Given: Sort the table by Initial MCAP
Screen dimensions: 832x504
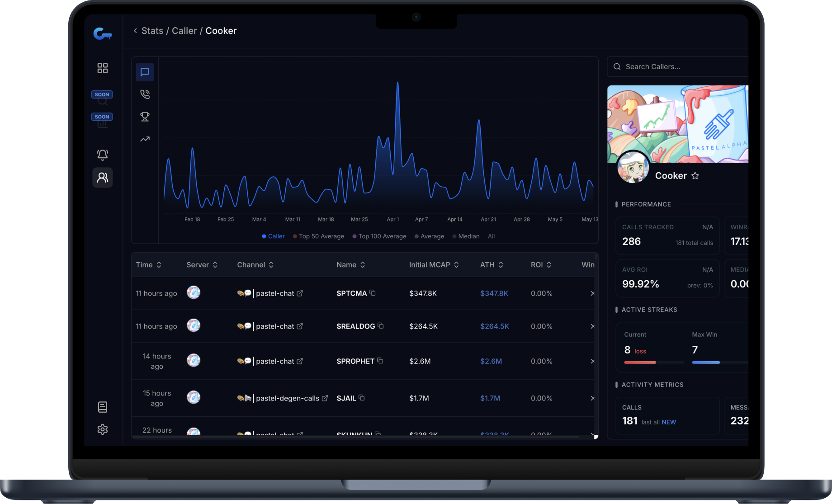Looking at the screenshot, I should pos(456,264).
